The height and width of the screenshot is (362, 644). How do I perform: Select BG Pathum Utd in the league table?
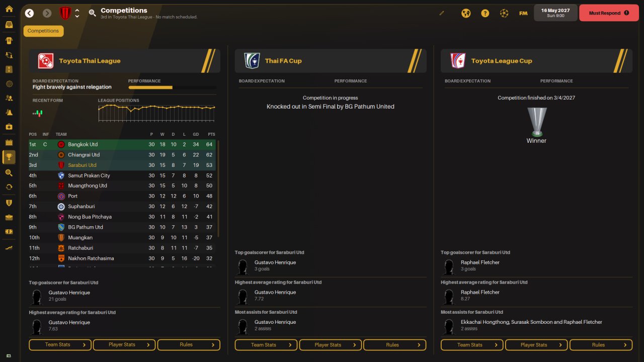86,227
